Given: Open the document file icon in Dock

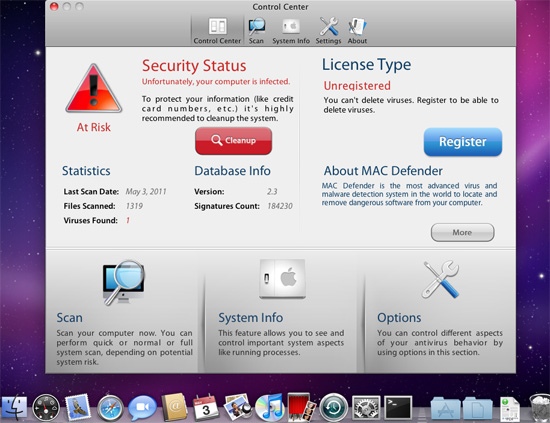Looking at the screenshot, I should [510, 409].
